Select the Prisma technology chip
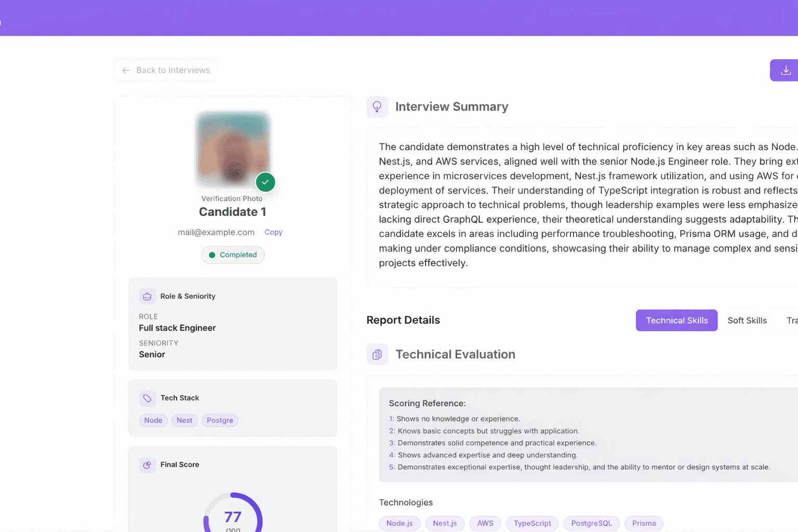Screen dimensions: 798x532 [644, 523]
